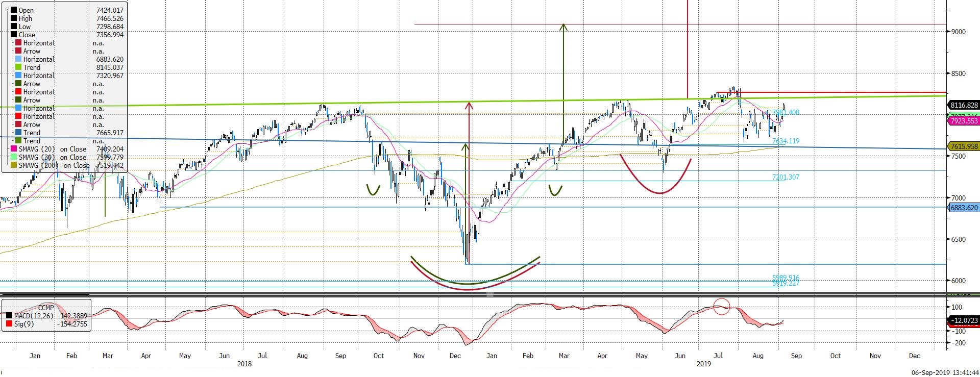Screen dimensions: 980x377
Task: Click the 6500 price axis label
Action: pos(958,239)
